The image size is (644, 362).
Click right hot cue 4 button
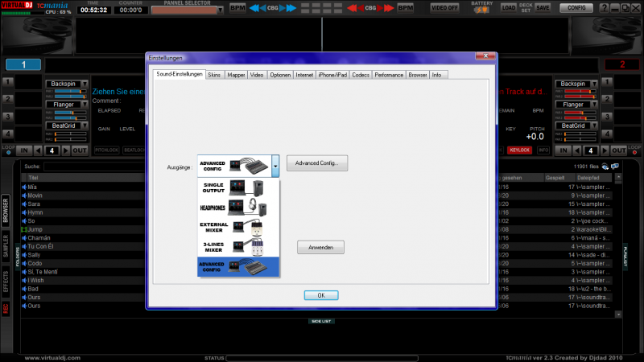607,134
